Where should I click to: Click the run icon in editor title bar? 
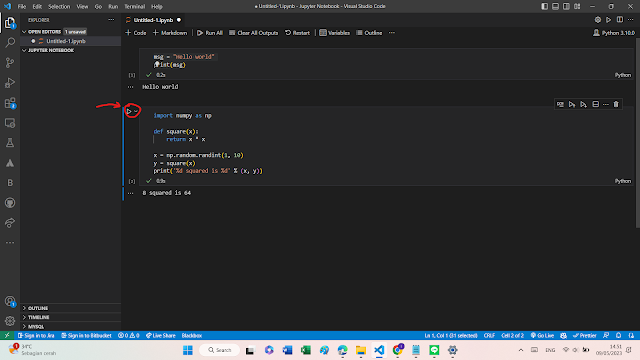pos(609,20)
